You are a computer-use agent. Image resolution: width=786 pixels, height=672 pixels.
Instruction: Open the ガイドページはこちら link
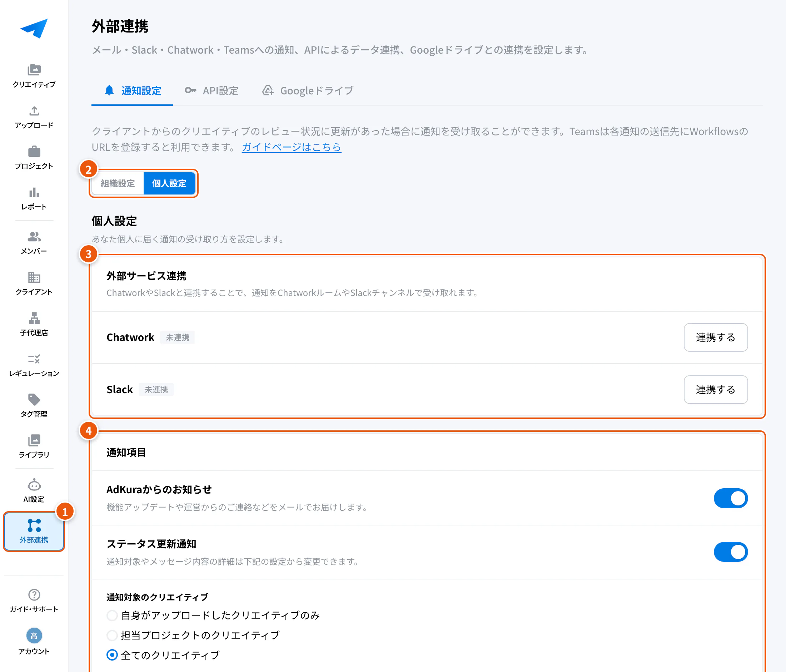[291, 147]
